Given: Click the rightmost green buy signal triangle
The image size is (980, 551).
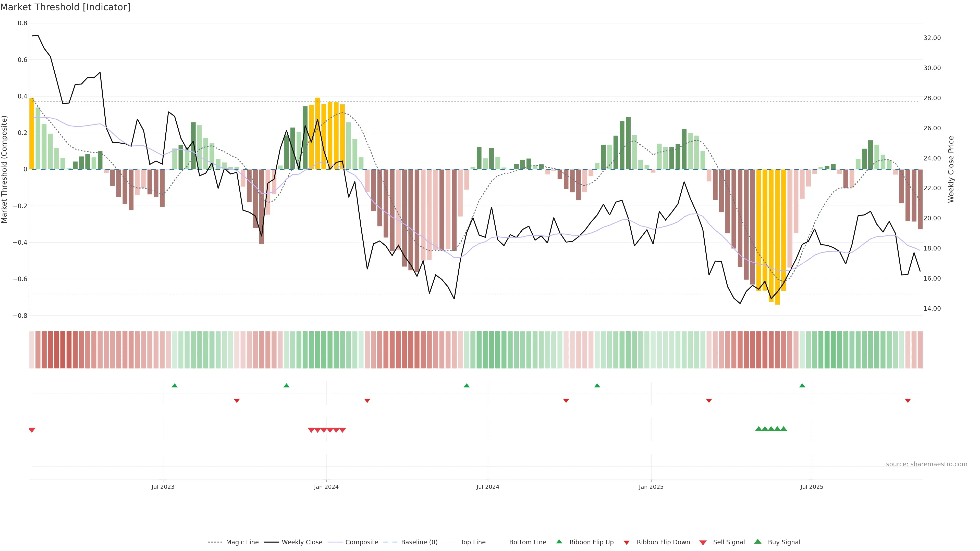Looking at the screenshot, I should pyautogui.click(x=784, y=429).
